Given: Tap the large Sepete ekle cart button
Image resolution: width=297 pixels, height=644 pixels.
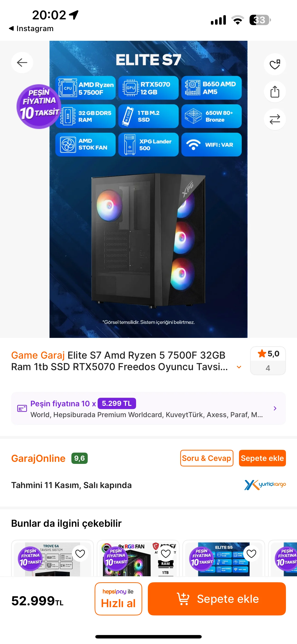Looking at the screenshot, I should [x=217, y=599].
